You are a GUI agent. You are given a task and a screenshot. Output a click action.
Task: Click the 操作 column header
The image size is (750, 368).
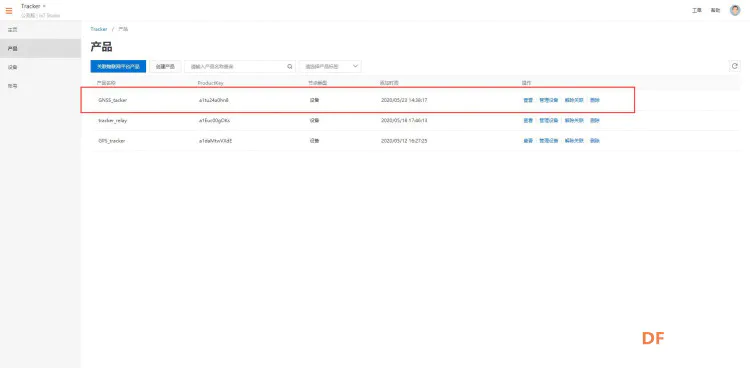pyautogui.click(x=527, y=83)
